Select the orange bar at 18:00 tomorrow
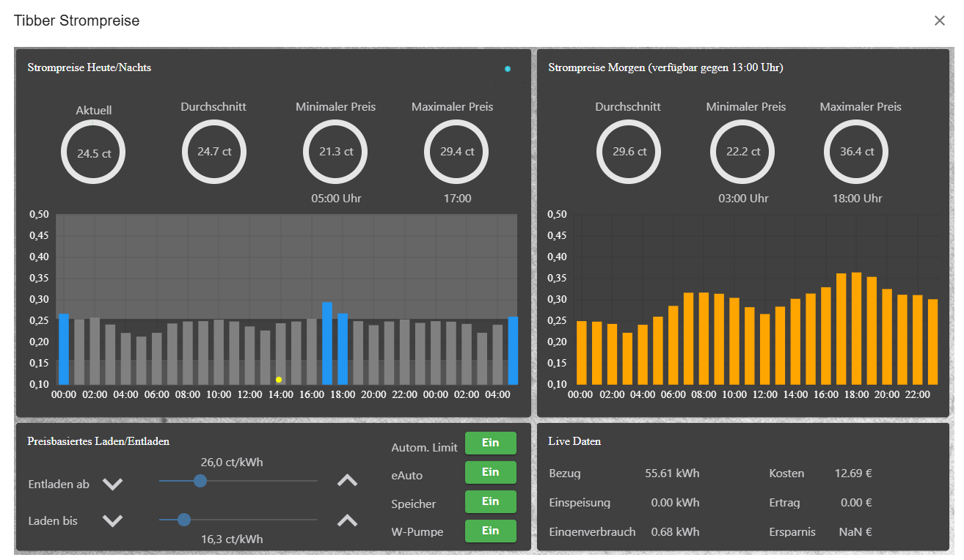The image size is (964, 560). [856, 328]
